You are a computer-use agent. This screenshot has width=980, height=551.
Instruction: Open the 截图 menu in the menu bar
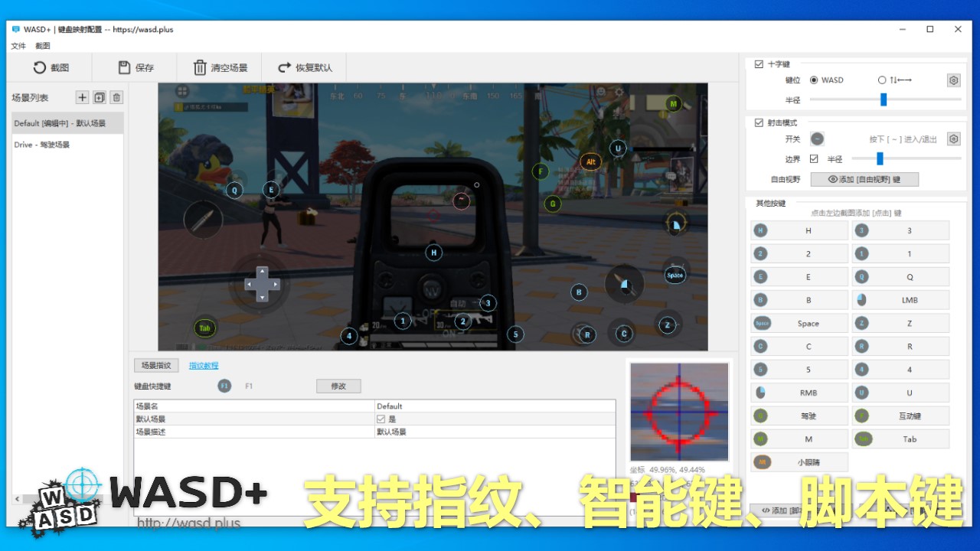click(x=43, y=46)
